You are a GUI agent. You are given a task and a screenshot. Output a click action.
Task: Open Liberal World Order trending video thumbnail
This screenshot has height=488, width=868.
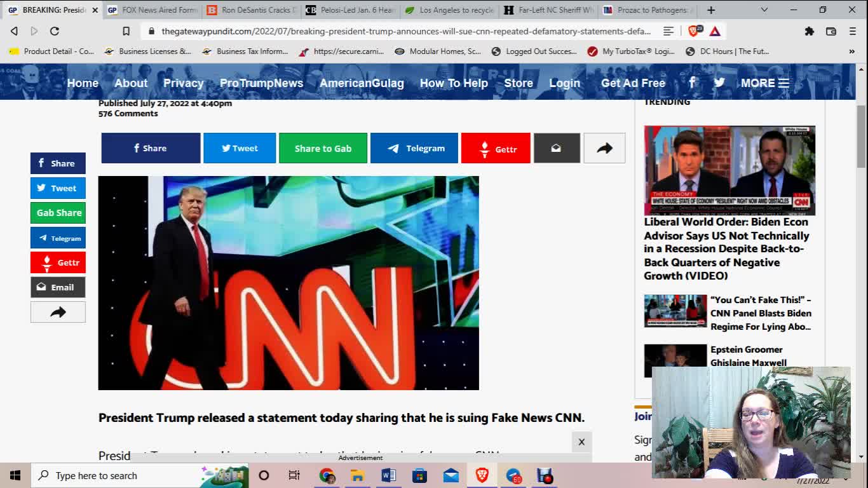729,170
